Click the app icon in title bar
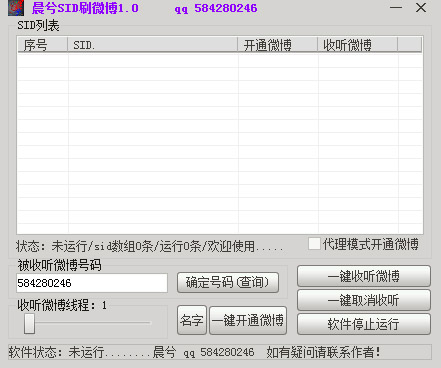The height and width of the screenshot is (368, 441). coord(16,8)
